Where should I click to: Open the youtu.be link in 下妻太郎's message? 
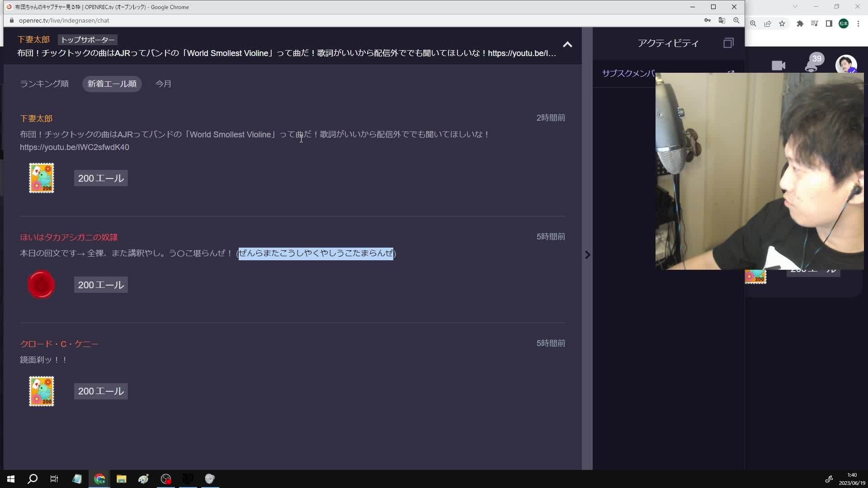pos(75,147)
